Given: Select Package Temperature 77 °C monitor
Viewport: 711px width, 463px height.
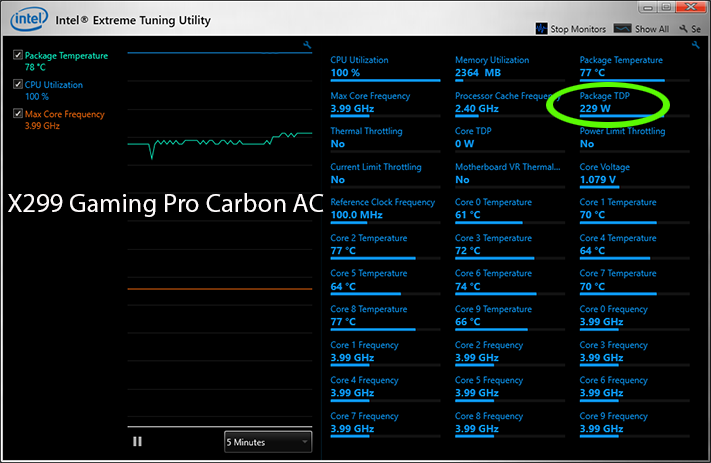Looking at the screenshot, I should pyautogui.click(x=634, y=67).
